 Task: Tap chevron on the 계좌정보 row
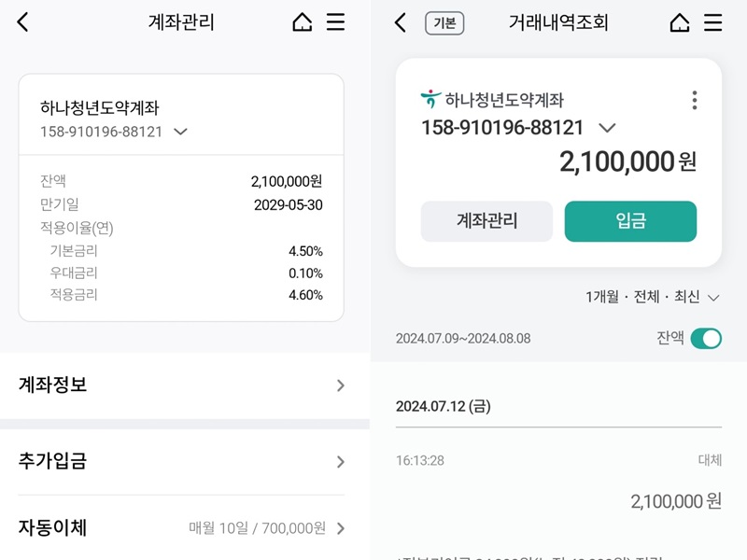[x=340, y=385]
